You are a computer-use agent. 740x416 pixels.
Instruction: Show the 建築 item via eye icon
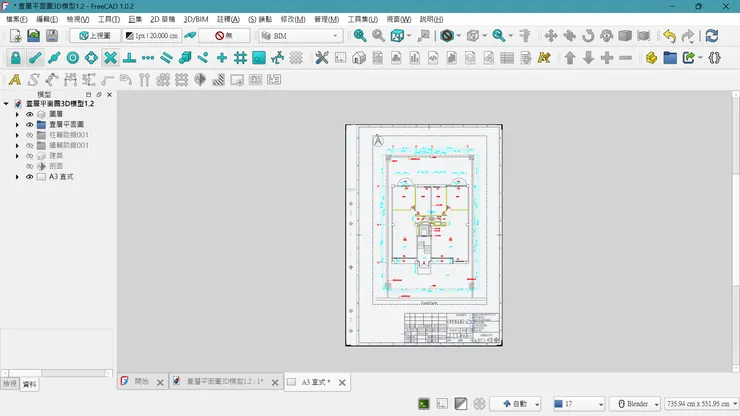pyautogui.click(x=29, y=156)
